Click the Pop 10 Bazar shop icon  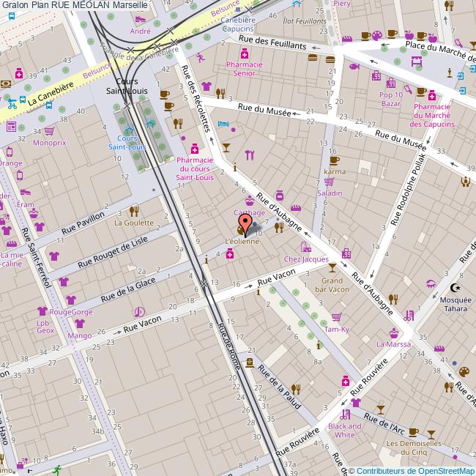tap(391, 83)
